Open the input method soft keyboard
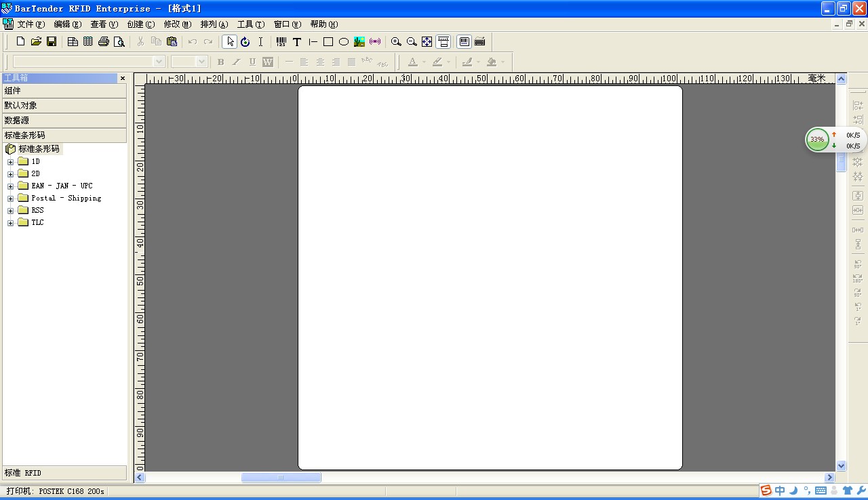Screen dimensions: 868x500 click(x=821, y=491)
